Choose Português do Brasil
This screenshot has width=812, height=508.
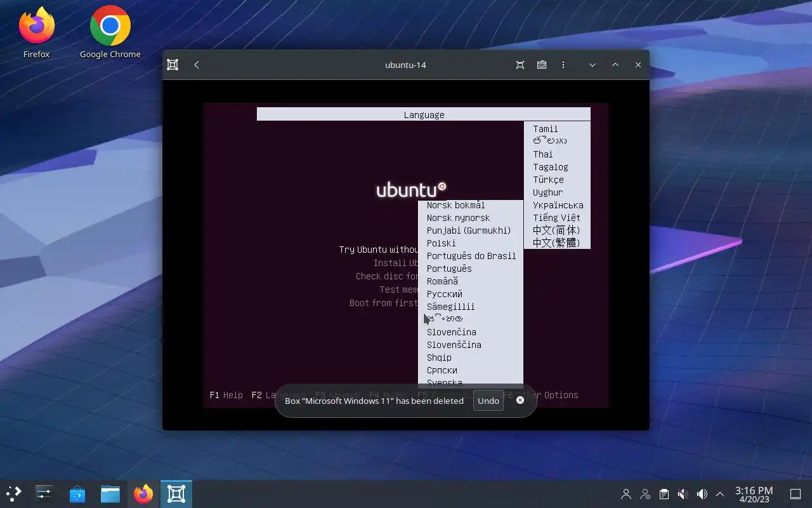pos(471,256)
